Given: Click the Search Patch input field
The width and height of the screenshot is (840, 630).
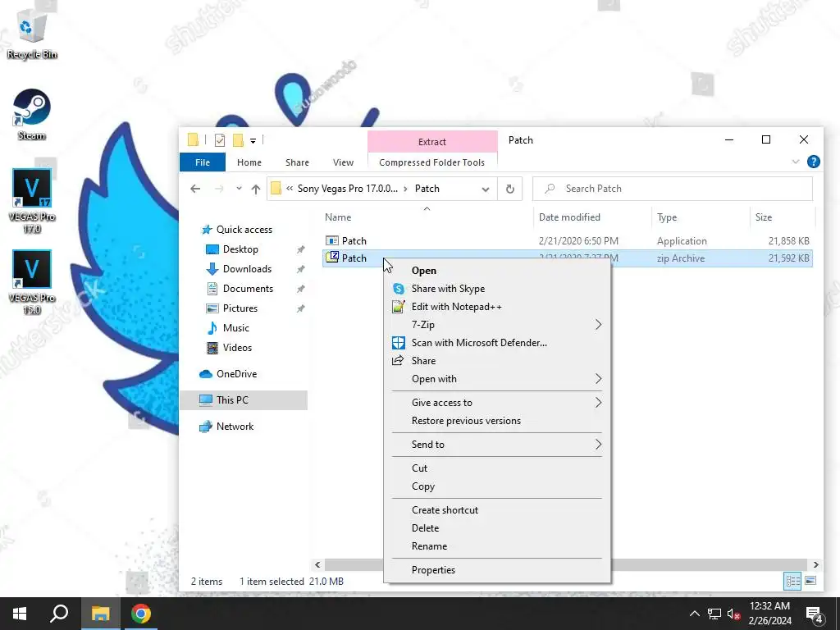Looking at the screenshot, I should (x=673, y=189).
